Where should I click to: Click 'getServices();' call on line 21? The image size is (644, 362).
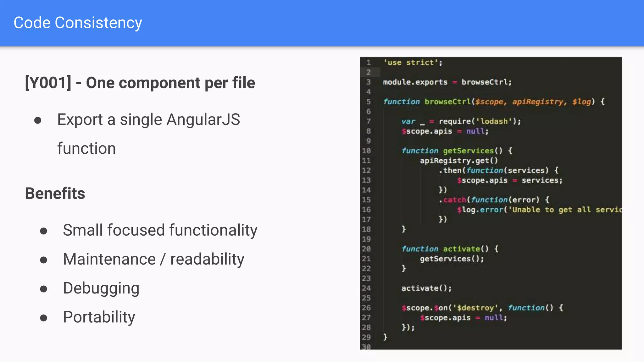pyautogui.click(x=452, y=259)
